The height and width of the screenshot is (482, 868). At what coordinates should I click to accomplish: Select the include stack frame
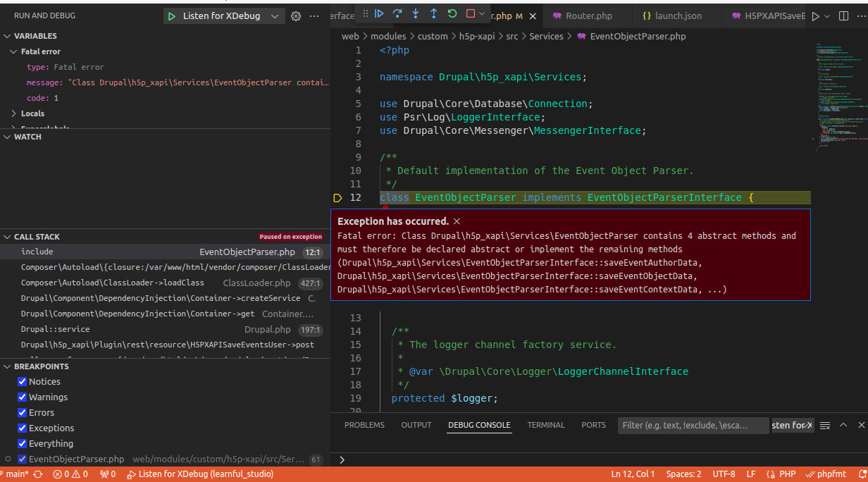[x=165, y=252]
